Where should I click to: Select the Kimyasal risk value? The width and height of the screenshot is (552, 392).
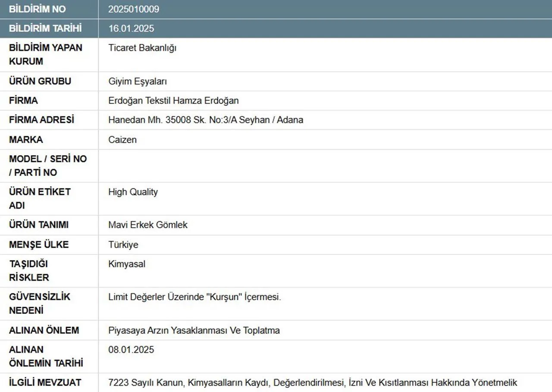tap(127, 264)
